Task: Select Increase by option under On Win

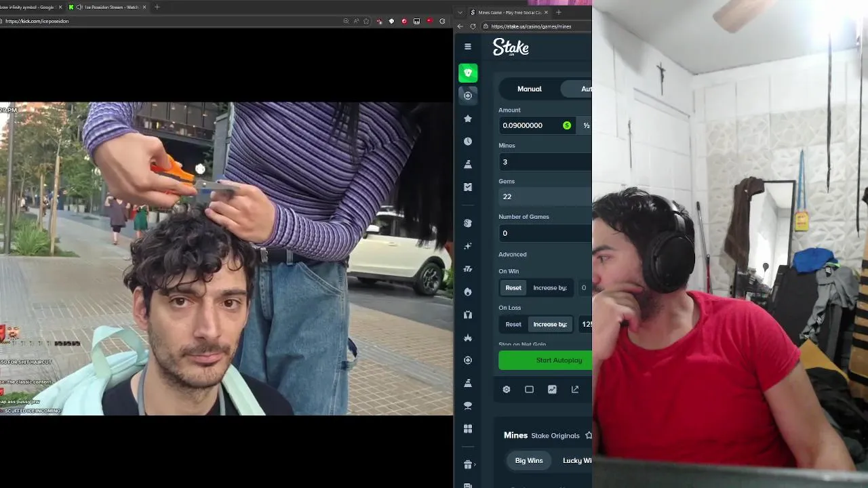Action: (550, 288)
